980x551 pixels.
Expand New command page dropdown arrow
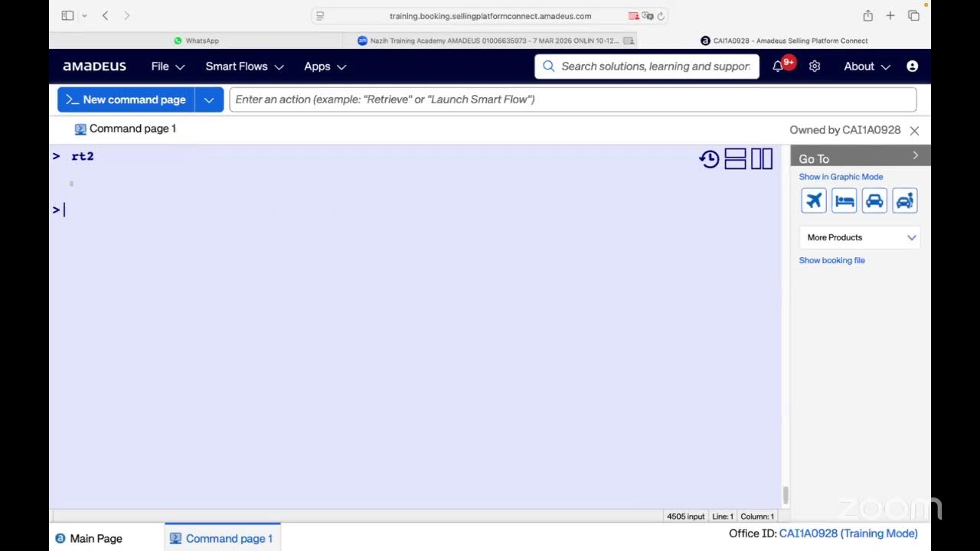[209, 99]
